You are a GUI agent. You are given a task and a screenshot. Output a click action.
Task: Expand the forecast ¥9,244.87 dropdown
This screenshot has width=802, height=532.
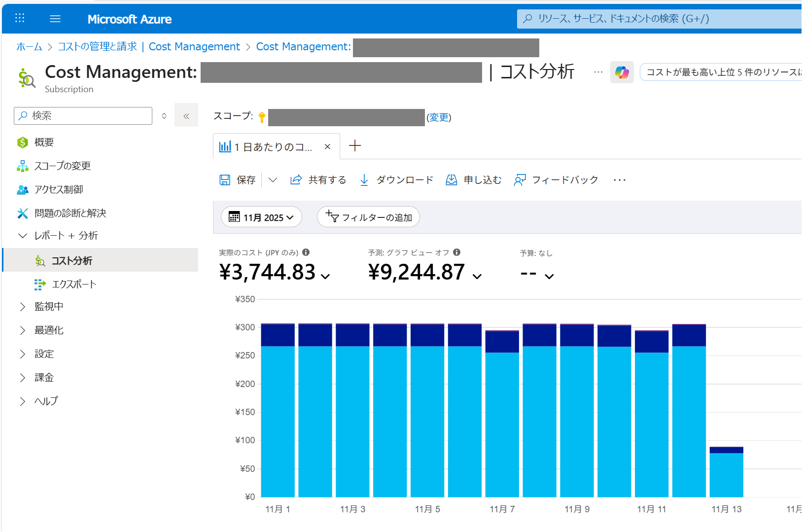point(477,277)
